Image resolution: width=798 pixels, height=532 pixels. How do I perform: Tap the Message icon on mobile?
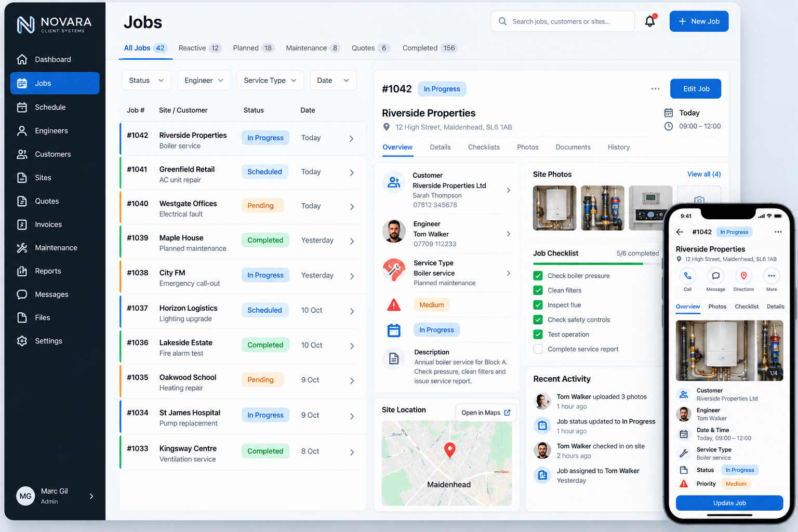click(x=715, y=276)
